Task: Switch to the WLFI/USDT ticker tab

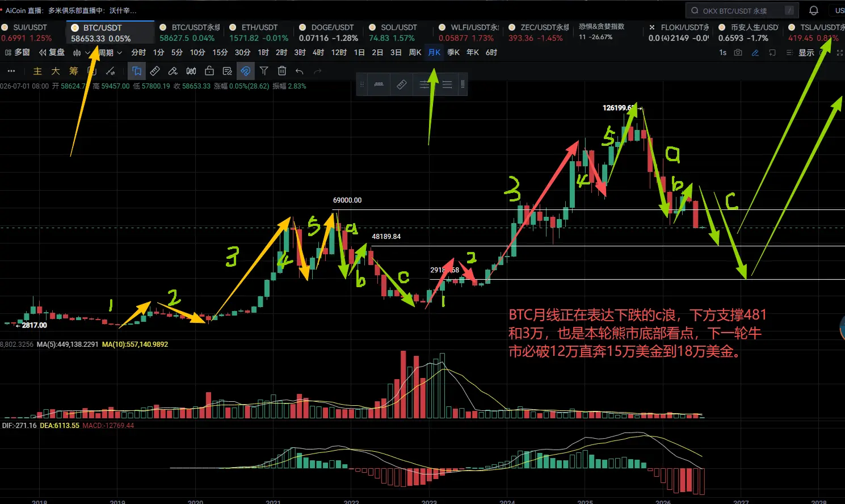Action: 469,32
